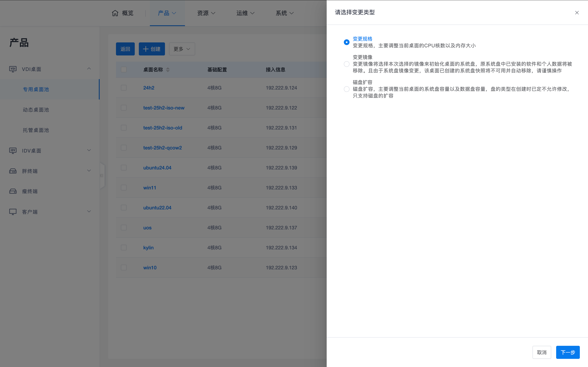Viewport: 588px width, 367px height.
Task: Click the home icon beside 概览
Action: 115,13
